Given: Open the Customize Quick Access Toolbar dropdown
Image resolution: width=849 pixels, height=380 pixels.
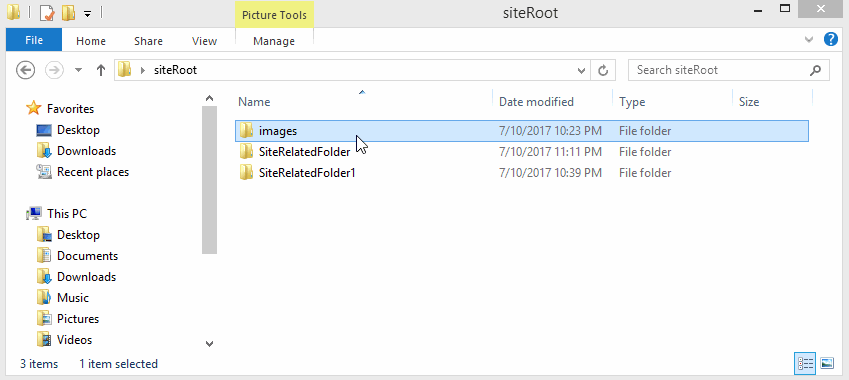Looking at the screenshot, I should pyautogui.click(x=87, y=14).
